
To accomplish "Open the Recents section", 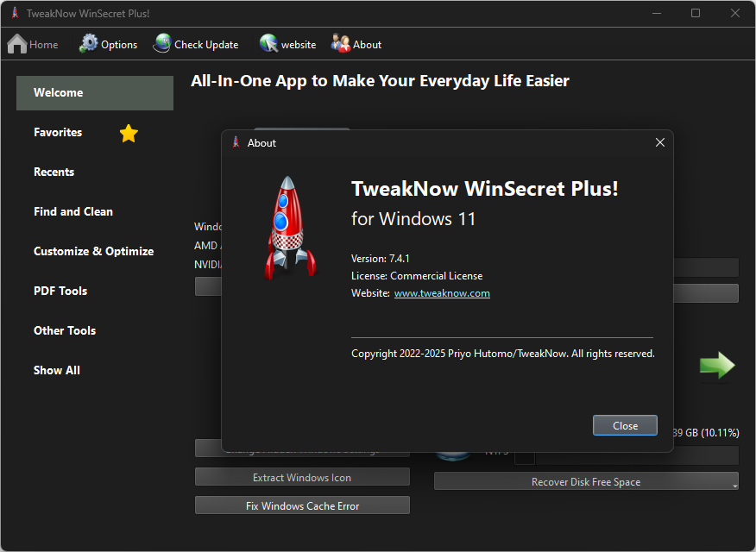I will click(54, 172).
